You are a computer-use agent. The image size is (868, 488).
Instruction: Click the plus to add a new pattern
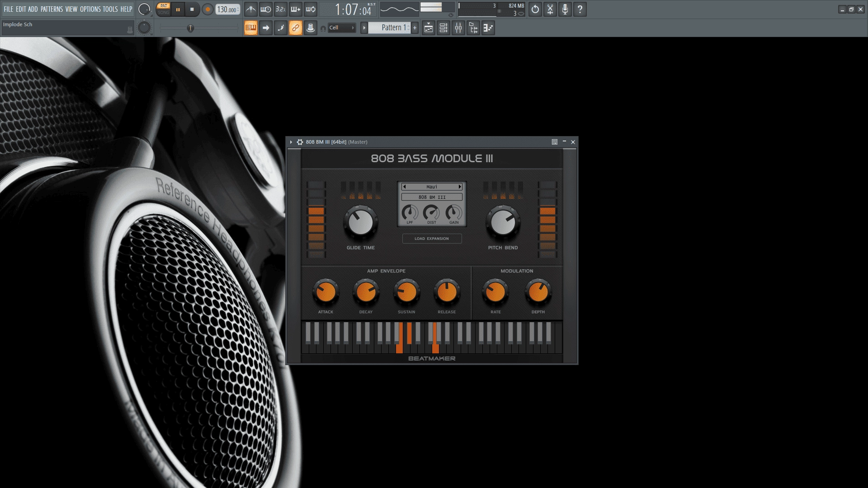coord(415,28)
